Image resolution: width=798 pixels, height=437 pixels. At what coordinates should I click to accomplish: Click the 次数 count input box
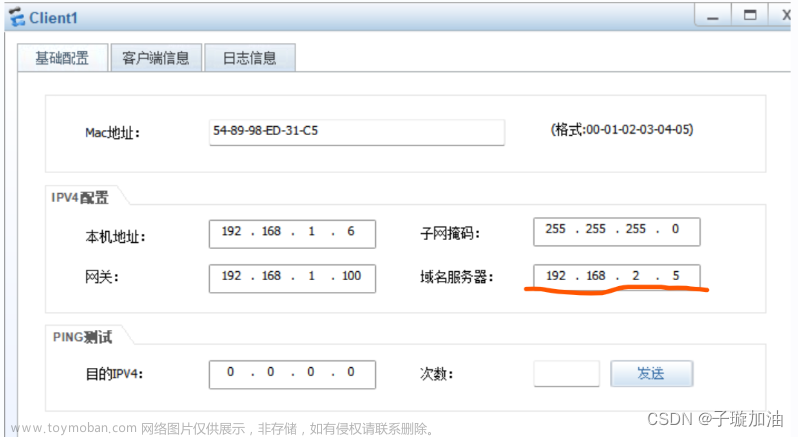(566, 374)
